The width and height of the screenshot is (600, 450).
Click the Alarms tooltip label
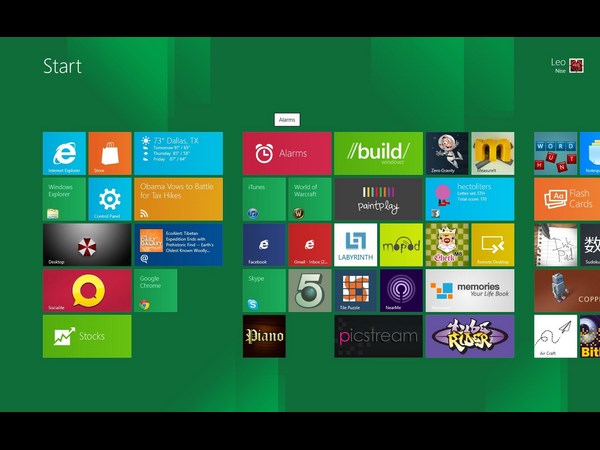(287, 120)
